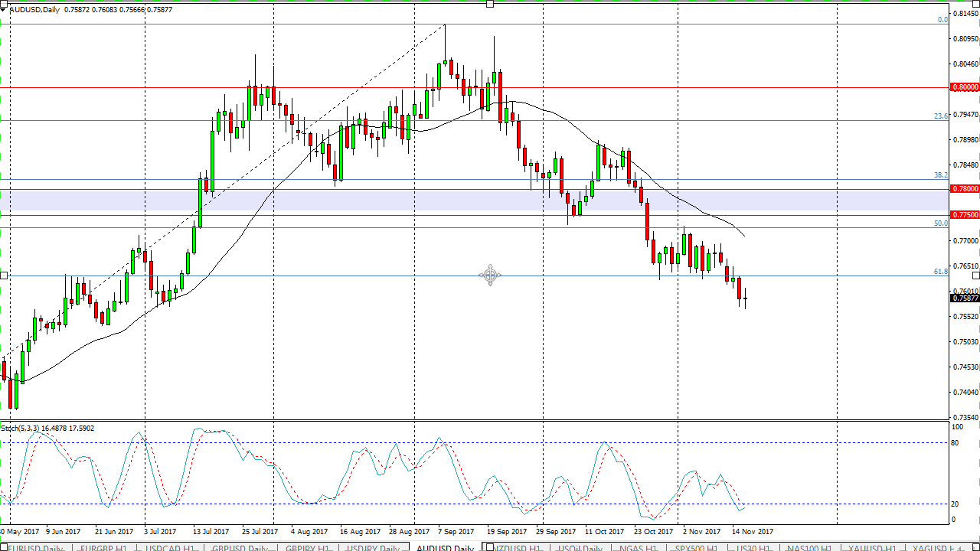This screenshot has height=551, width=980.
Task: Click the red 0.80000 resistance price label
Action: click(964, 87)
